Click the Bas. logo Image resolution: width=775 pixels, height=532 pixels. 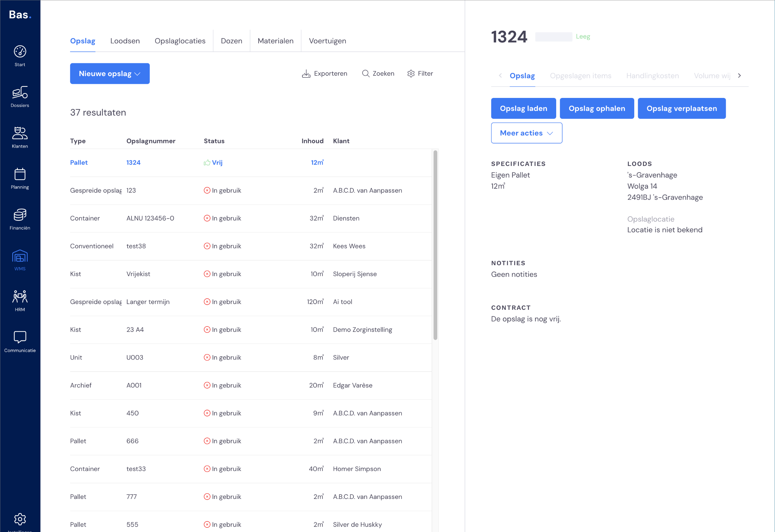pos(20,15)
